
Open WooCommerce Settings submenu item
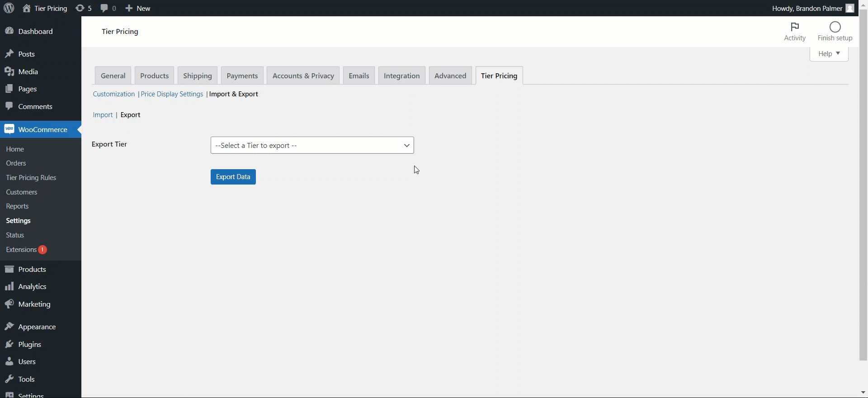[x=19, y=221]
